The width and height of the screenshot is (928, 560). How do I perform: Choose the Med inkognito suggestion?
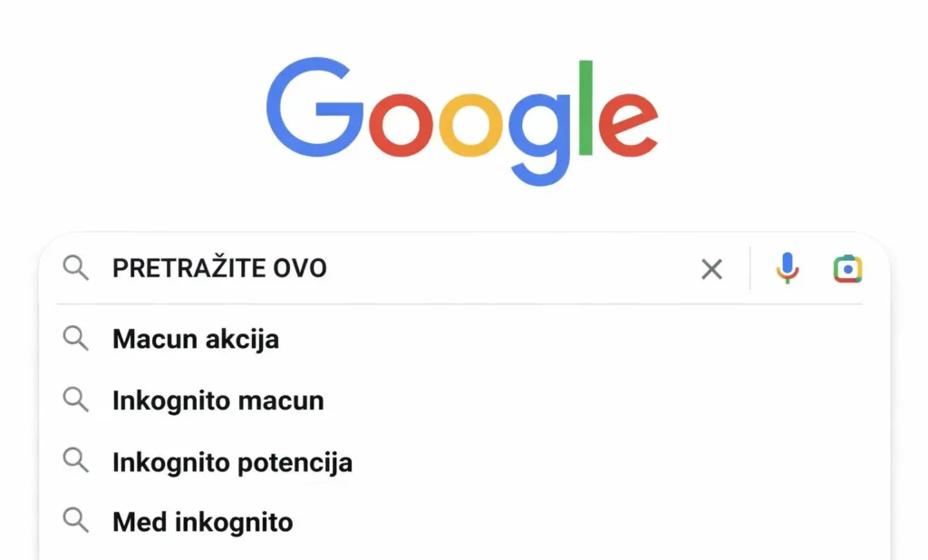pyautogui.click(x=201, y=521)
